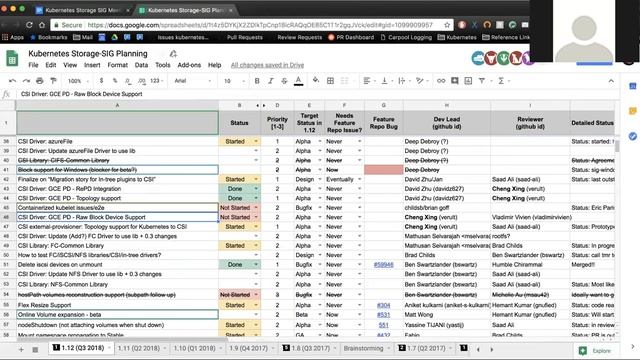Toggle Bold formatting

(x=257, y=81)
